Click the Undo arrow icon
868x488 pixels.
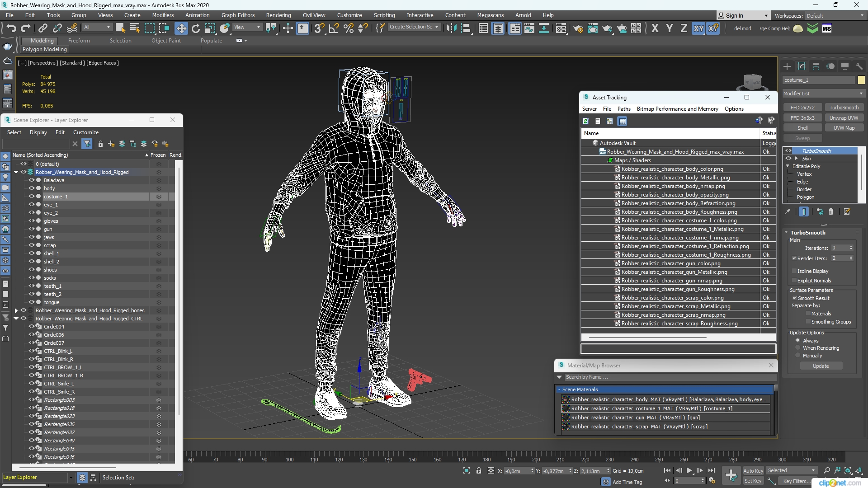[x=11, y=28]
